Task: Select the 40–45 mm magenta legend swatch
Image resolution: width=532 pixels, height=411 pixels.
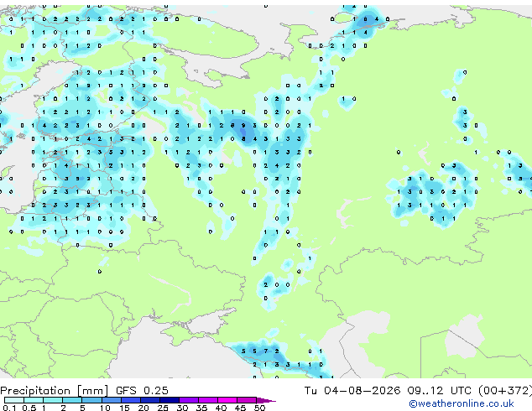Action: 227,400
